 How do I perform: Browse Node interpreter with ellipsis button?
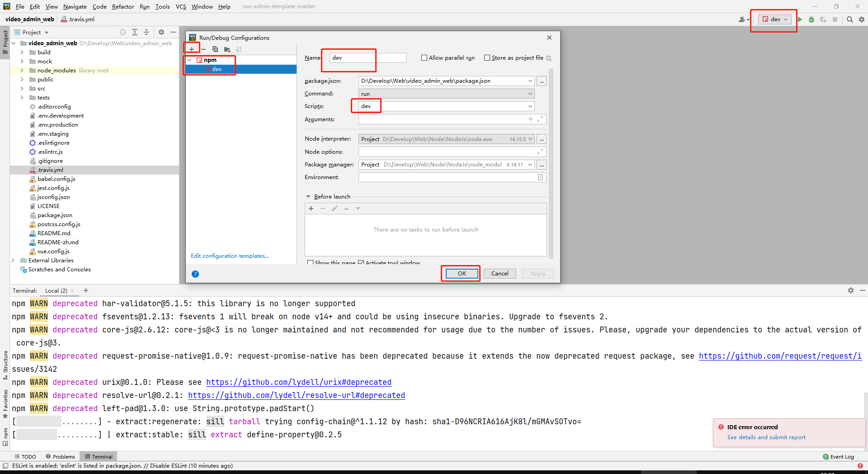tap(542, 139)
